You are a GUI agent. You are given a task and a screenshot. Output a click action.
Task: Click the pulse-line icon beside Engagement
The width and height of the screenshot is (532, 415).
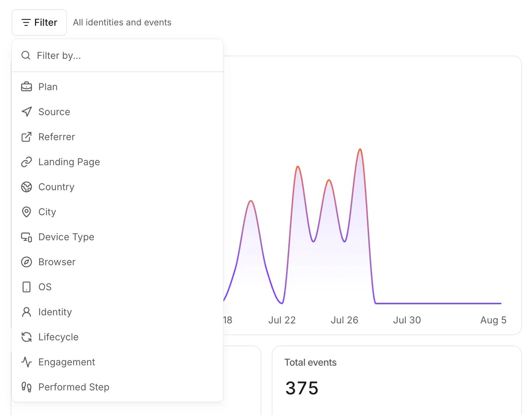pos(27,362)
